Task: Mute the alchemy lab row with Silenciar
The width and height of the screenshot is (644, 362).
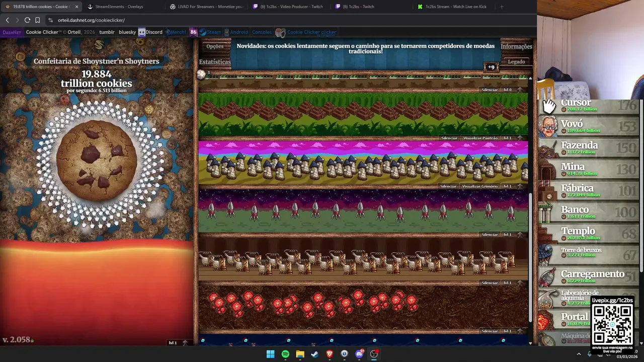Action: tap(490, 283)
